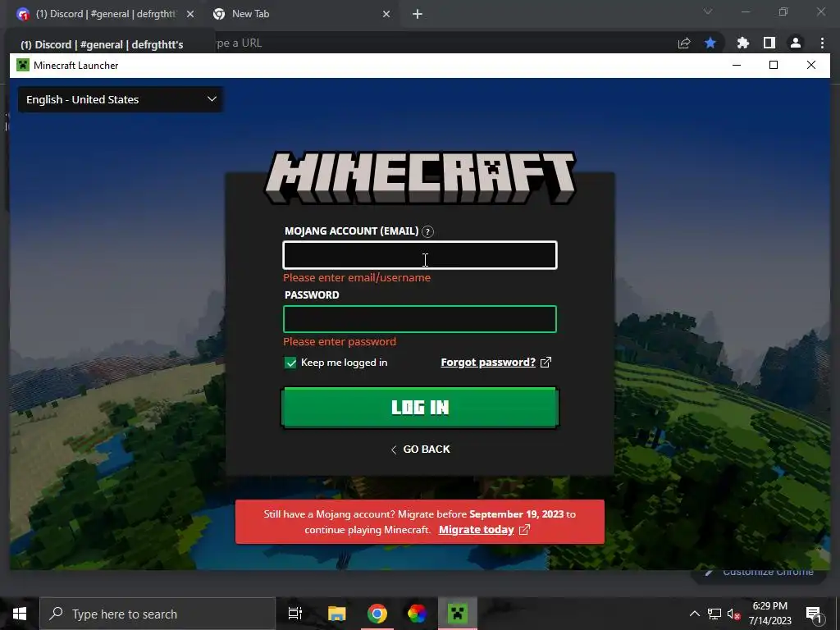Open Task View from the taskbar

[295, 614]
